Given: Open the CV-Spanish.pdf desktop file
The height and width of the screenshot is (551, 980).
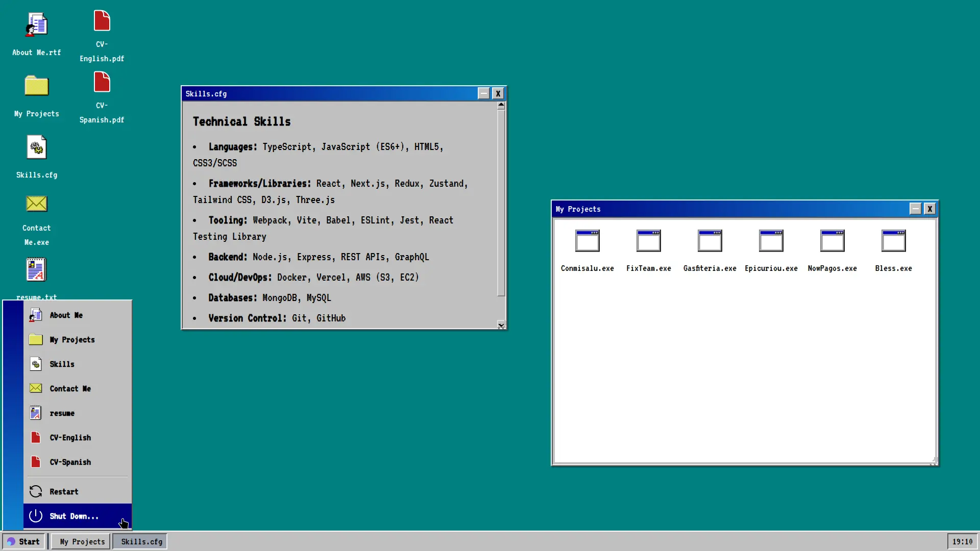Looking at the screenshot, I should click(x=102, y=83).
